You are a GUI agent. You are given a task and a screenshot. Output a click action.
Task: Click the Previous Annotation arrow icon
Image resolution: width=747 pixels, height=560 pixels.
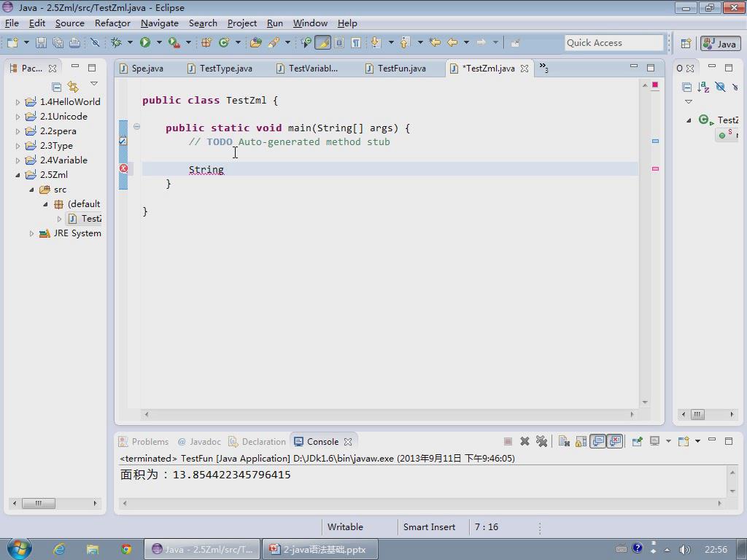[404, 43]
